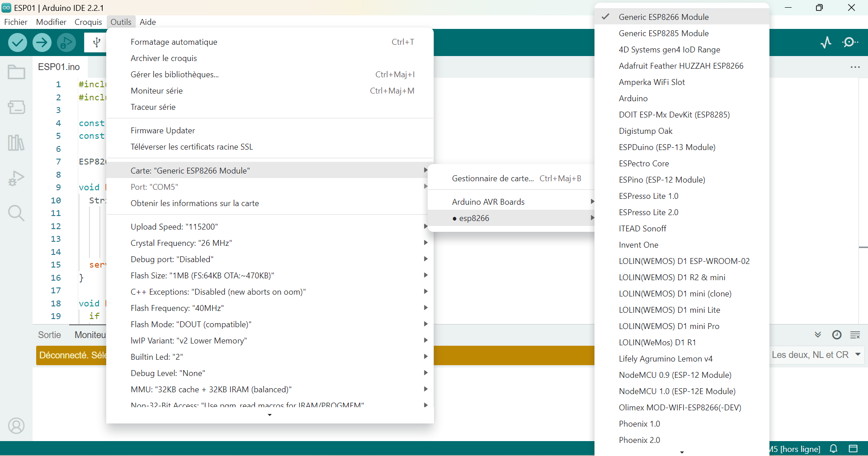This screenshot has width=868, height=456.
Task: Toggle autoscroll in the serial monitor
Action: click(818, 335)
